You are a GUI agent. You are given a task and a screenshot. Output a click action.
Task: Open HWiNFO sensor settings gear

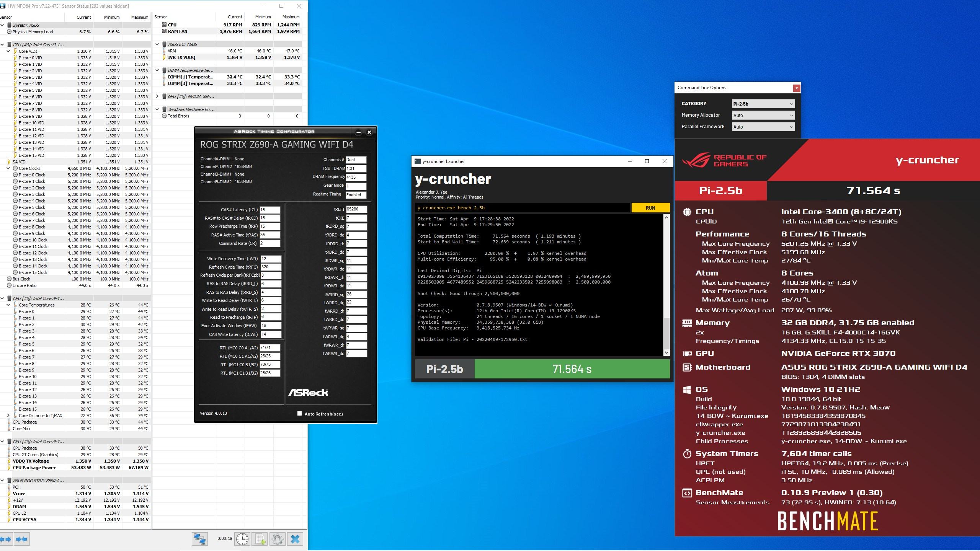coord(278,539)
